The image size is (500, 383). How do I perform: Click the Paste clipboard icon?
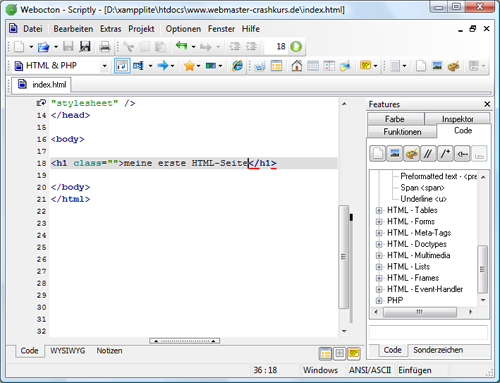tap(161, 47)
